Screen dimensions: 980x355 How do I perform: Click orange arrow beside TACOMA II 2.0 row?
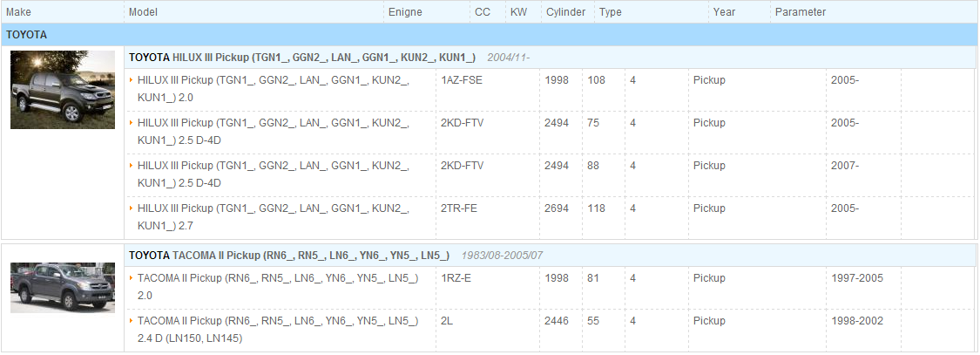[132, 278]
